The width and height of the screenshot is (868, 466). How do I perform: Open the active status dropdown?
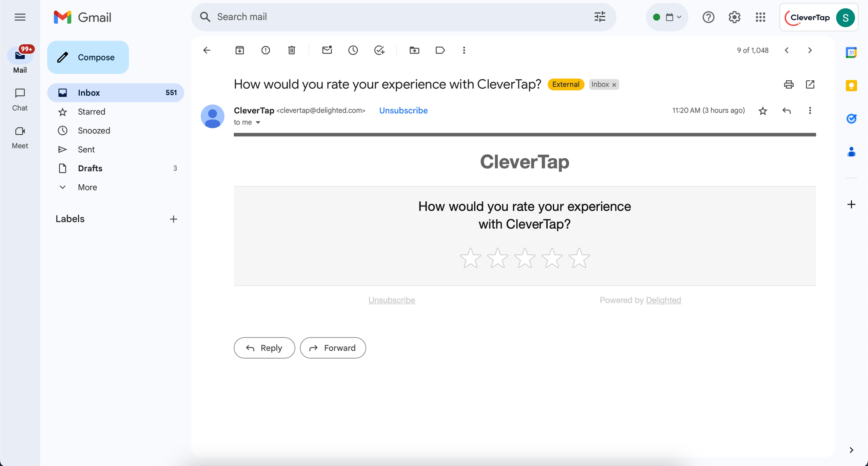coord(667,17)
